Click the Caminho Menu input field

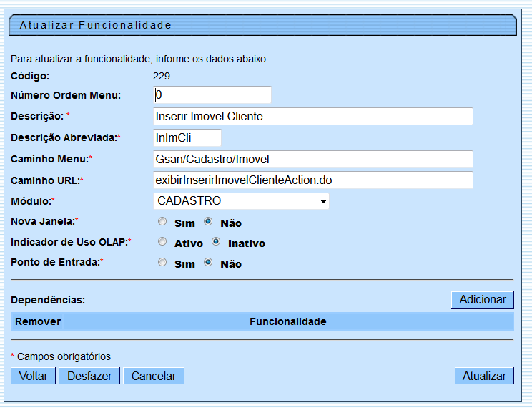[x=312, y=159]
